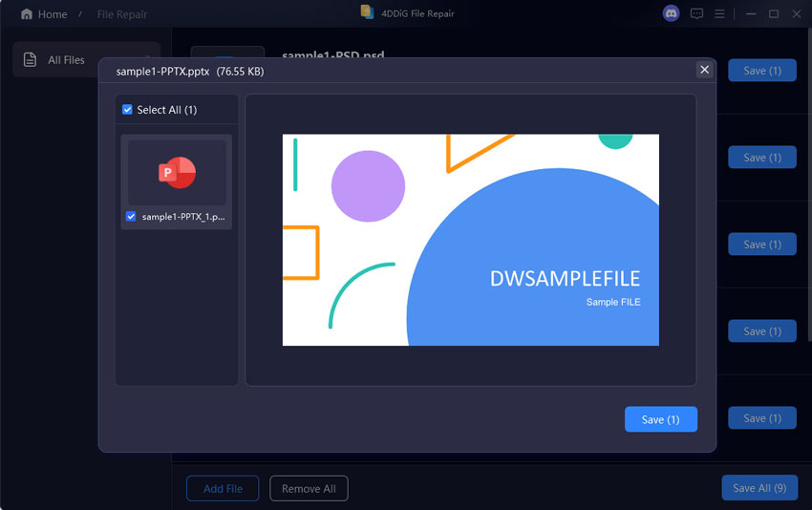The height and width of the screenshot is (510, 812).
Task: Minimize the 4DDiG window
Action: coord(751,14)
